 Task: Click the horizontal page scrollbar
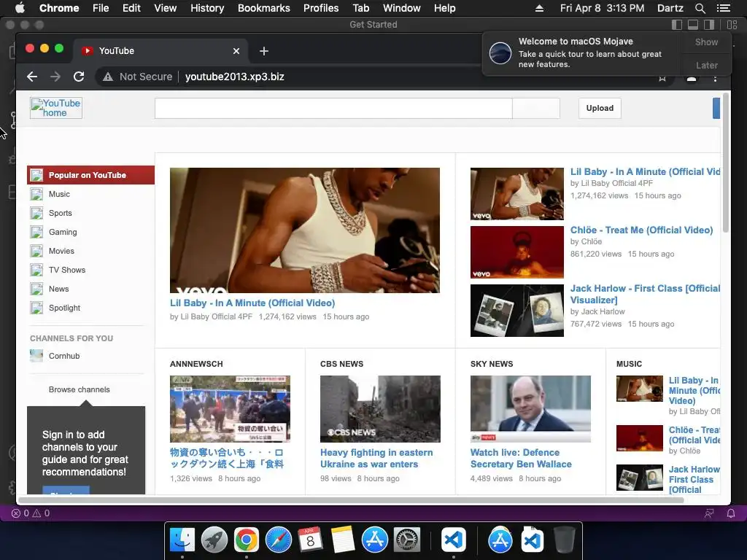352,500
